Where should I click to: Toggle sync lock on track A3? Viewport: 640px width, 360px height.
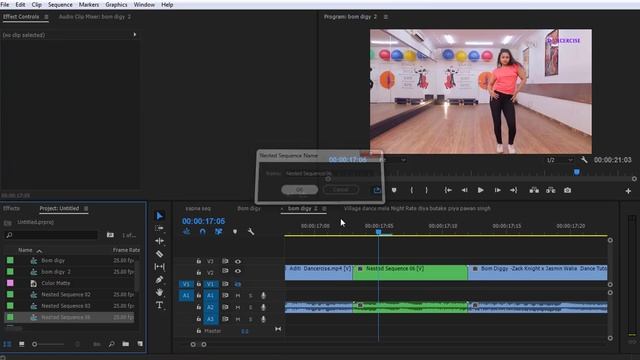click(x=225, y=319)
